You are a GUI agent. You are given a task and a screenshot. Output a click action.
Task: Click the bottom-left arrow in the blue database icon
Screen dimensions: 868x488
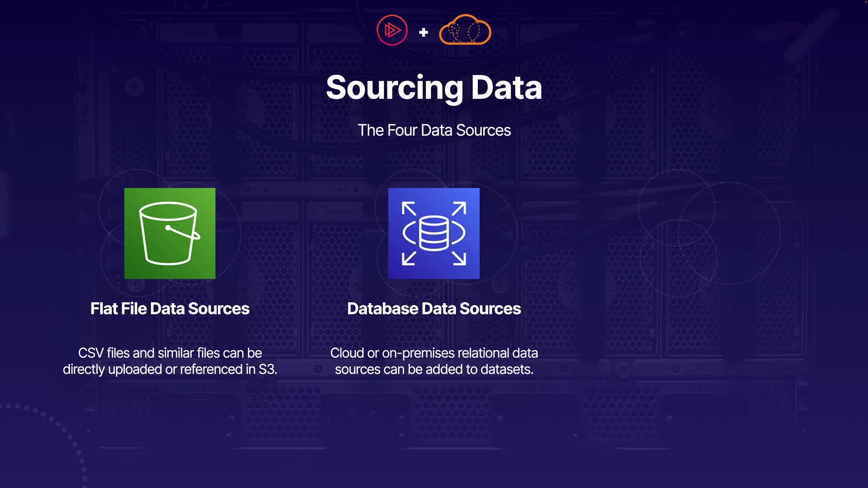pyautogui.click(x=409, y=258)
